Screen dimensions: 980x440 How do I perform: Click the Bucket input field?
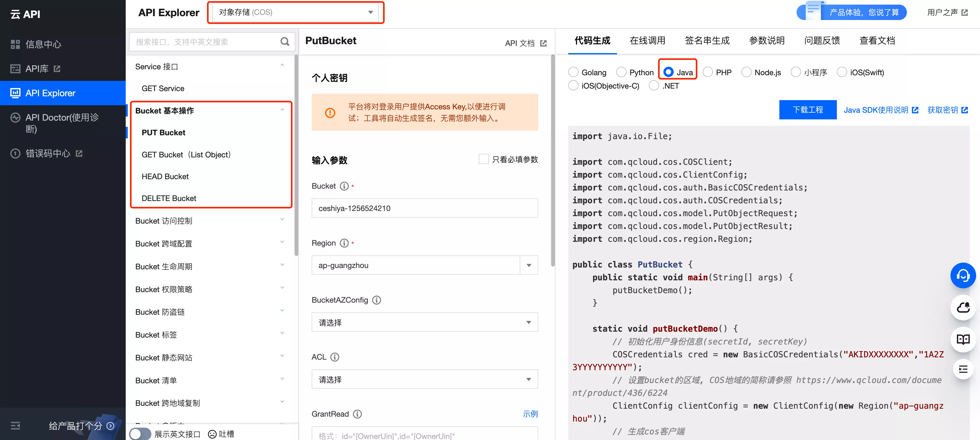coord(425,207)
